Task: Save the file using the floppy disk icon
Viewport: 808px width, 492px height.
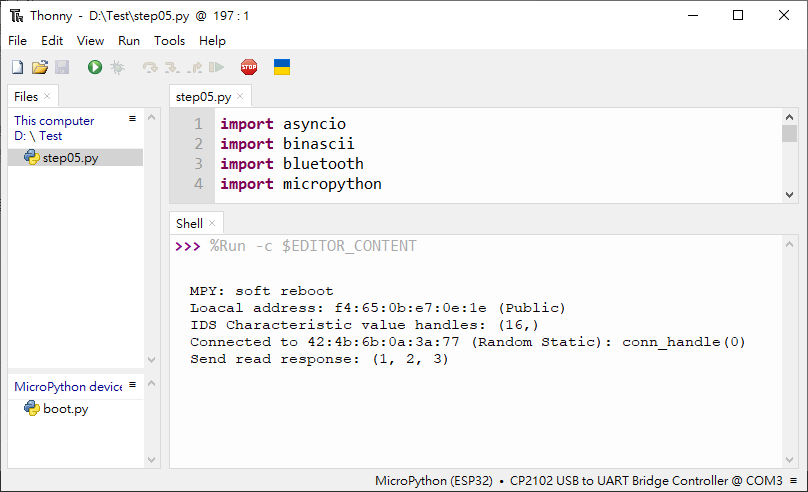Action: (62, 67)
